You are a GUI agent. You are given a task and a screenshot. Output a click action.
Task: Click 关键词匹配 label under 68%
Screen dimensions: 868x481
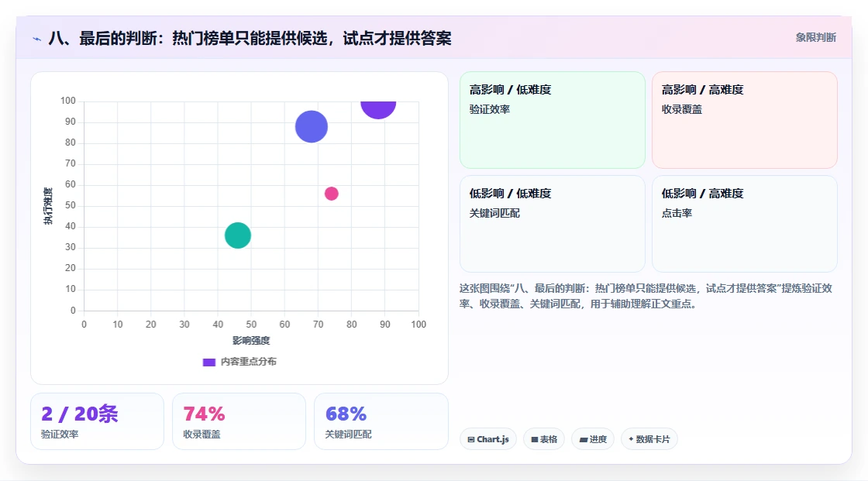[x=348, y=435]
